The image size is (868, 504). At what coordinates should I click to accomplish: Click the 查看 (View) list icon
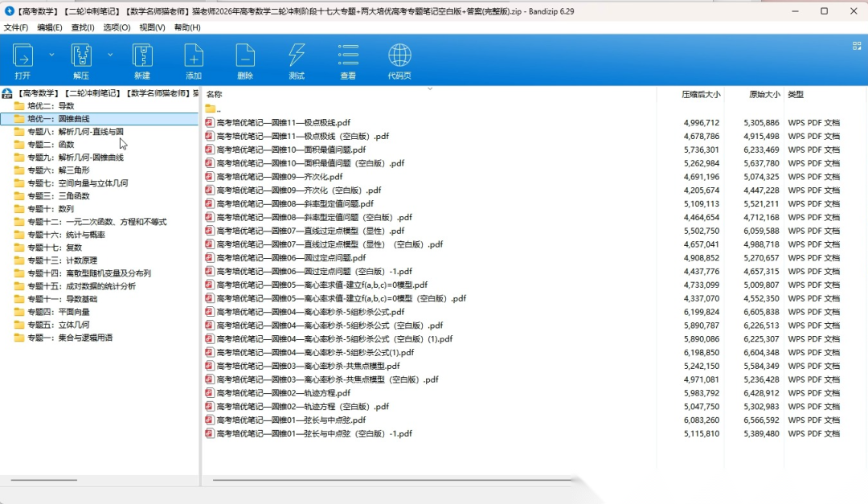pos(348,56)
